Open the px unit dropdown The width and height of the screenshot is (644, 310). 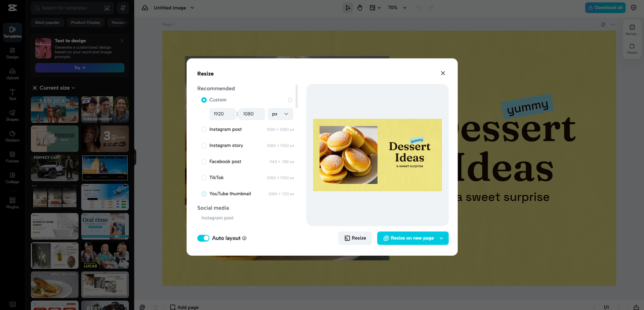pos(280,114)
